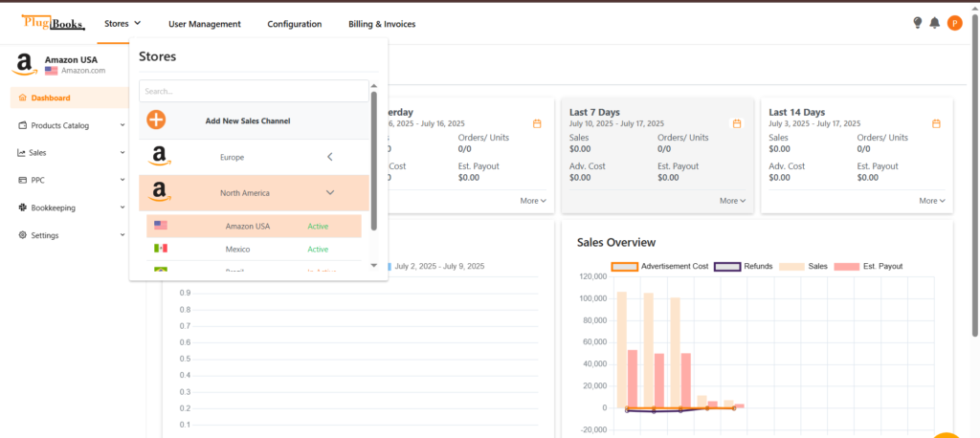Expand More on Yesterday card

[x=533, y=201]
